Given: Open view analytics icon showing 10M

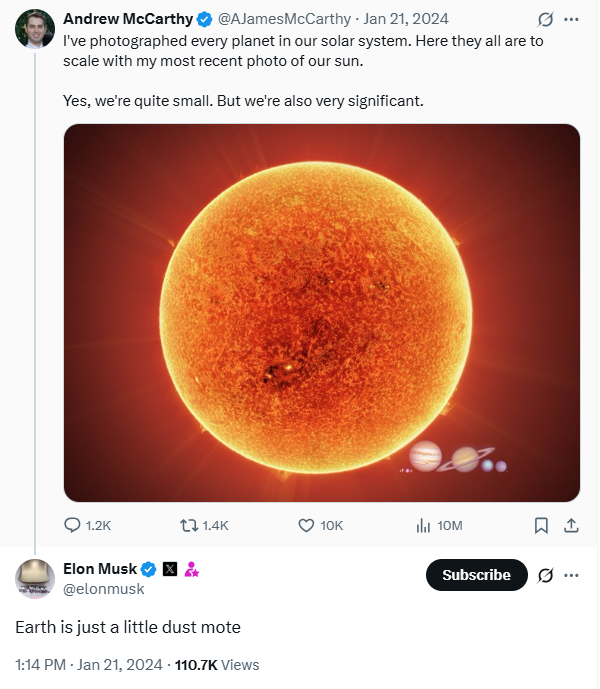Looking at the screenshot, I should tap(423, 525).
